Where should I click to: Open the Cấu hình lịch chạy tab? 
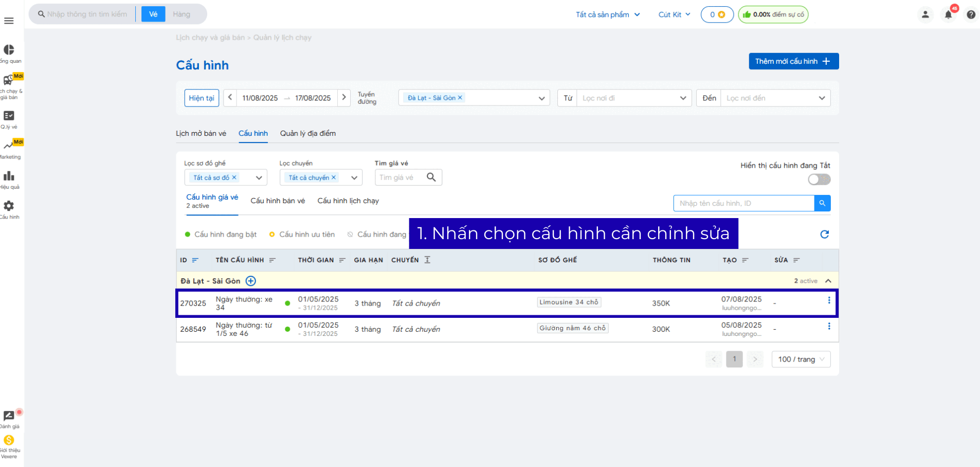348,201
